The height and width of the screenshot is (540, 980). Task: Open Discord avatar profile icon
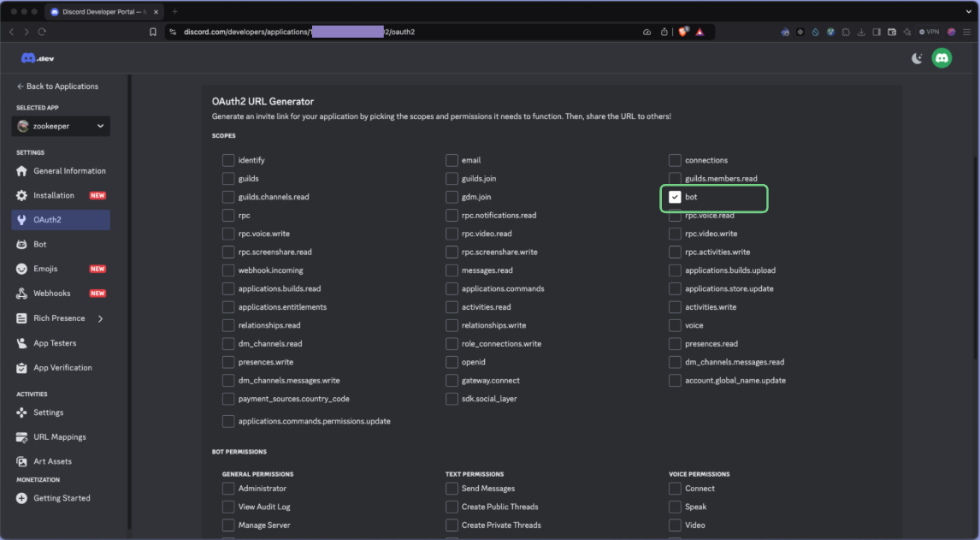click(942, 58)
